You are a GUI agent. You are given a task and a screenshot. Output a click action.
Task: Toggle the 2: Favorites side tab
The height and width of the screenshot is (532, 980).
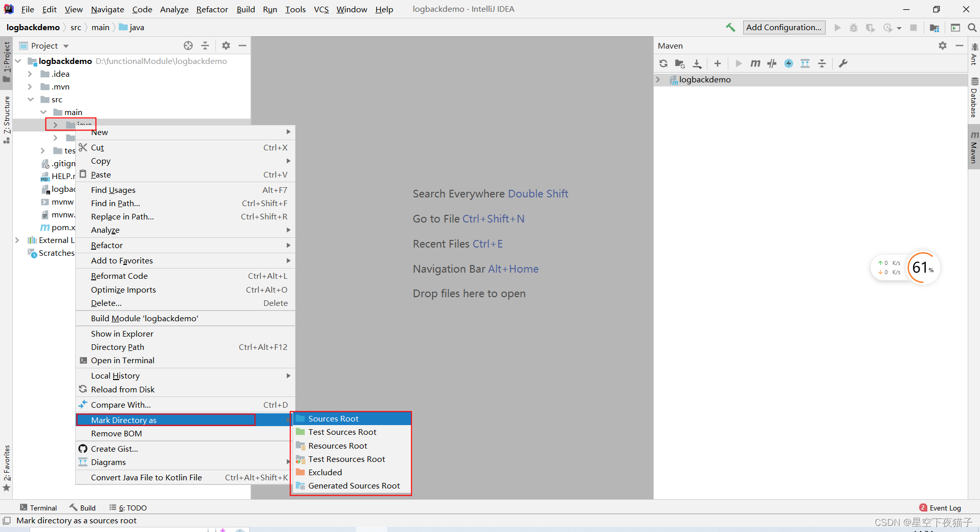click(x=7, y=468)
